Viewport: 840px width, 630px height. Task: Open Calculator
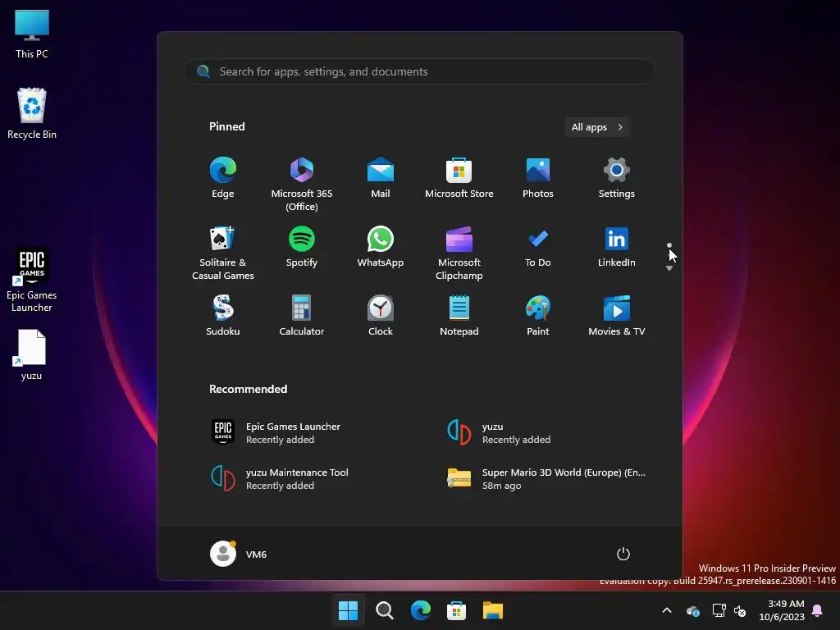pos(302,316)
